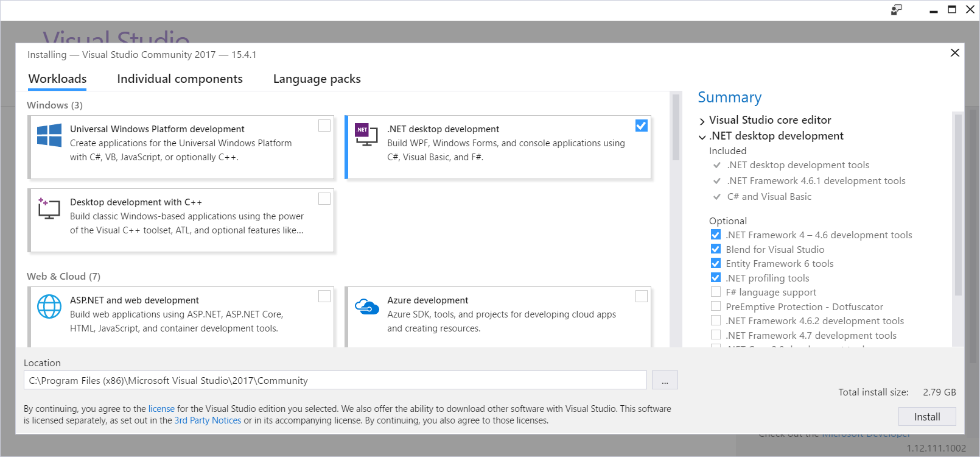This screenshot has width=980, height=457.
Task: Select the Azure development card
Action: tap(498, 317)
